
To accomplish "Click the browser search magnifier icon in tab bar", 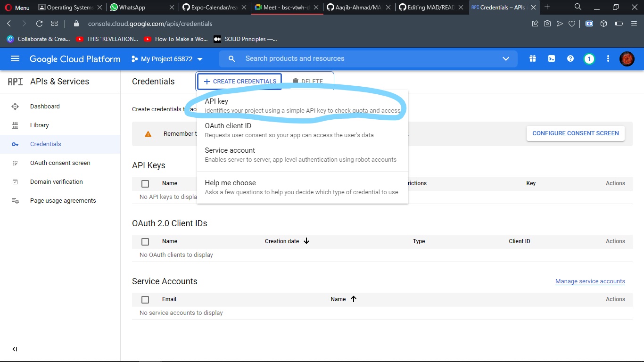I will 578,7.
